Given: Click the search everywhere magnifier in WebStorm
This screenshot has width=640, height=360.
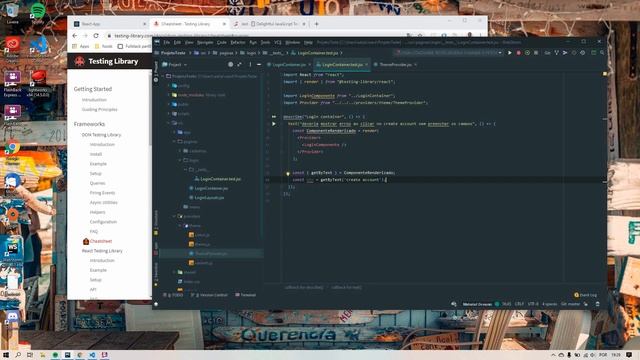Looking at the screenshot, I should (x=602, y=53).
